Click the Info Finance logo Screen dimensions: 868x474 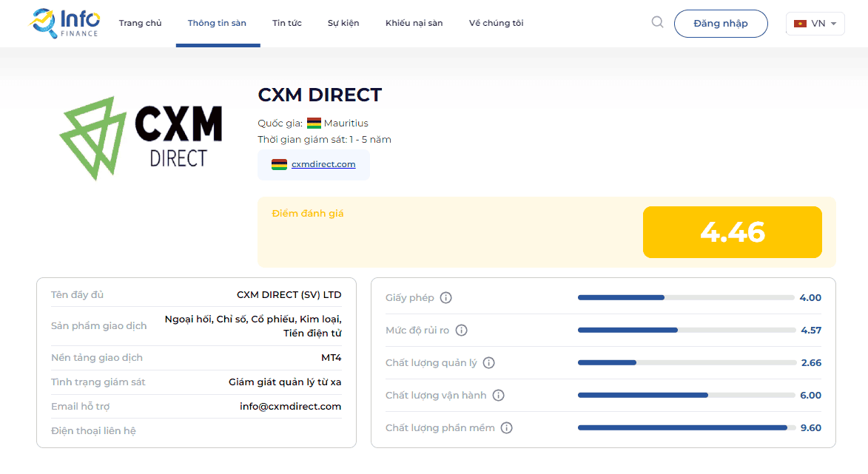click(64, 23)
